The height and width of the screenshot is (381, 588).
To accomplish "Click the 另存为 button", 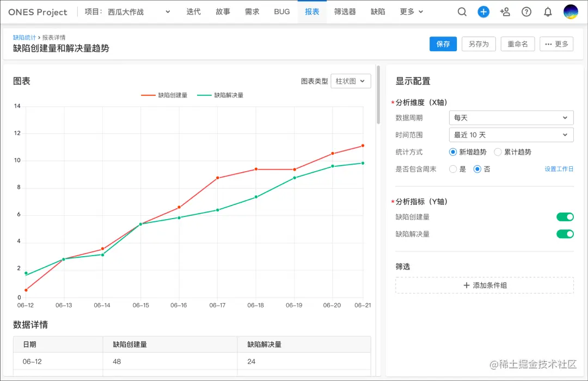I will 479,44.
